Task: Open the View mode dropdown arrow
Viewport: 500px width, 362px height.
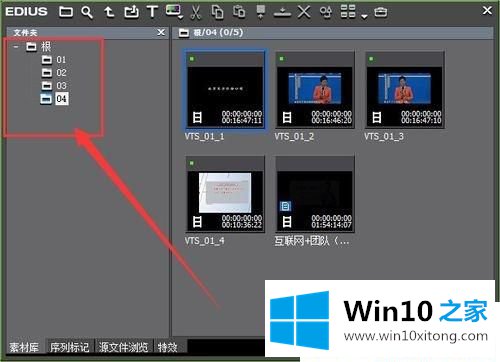Action: pyautogui.click(x=364, y=16)
